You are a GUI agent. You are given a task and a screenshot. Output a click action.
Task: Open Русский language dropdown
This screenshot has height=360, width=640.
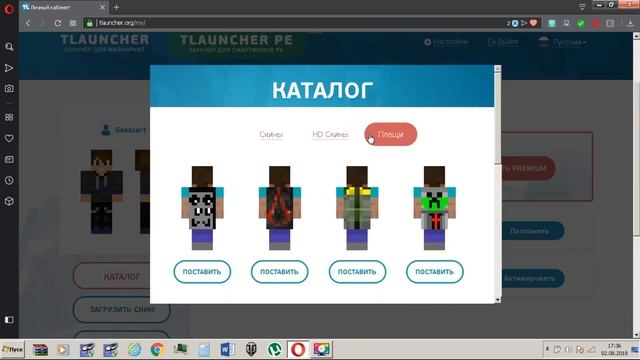(562, 42)
